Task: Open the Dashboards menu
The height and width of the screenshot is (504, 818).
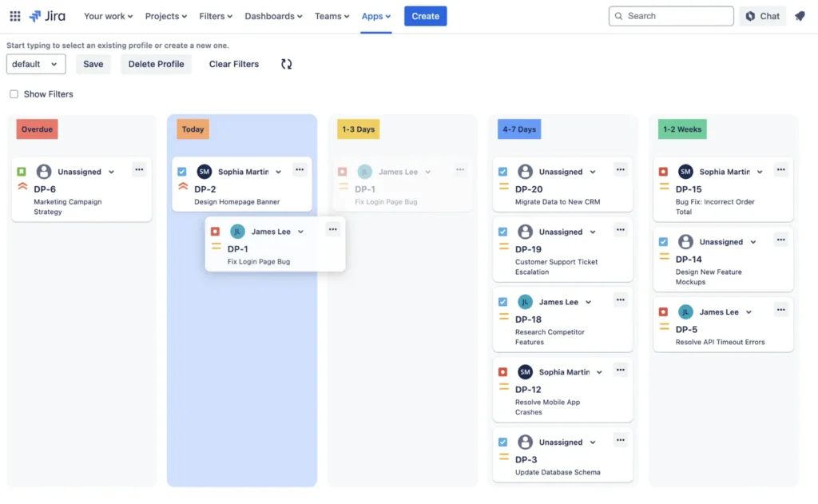Action: click(x=273, y=16)
